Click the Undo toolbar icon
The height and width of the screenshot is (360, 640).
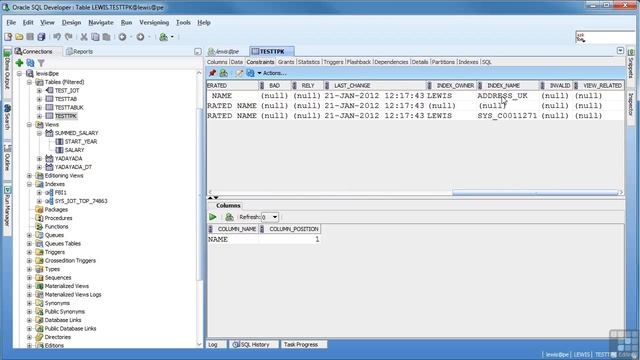(57, 37)
